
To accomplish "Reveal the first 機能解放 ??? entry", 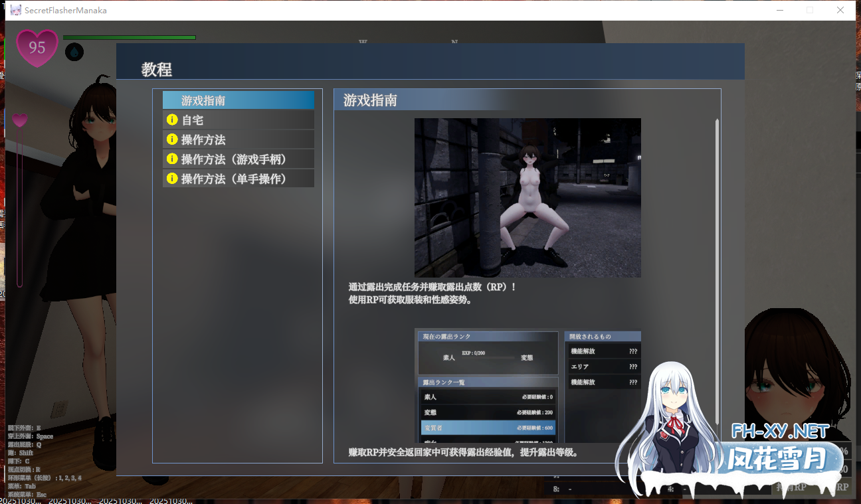I will coord(603,351).
